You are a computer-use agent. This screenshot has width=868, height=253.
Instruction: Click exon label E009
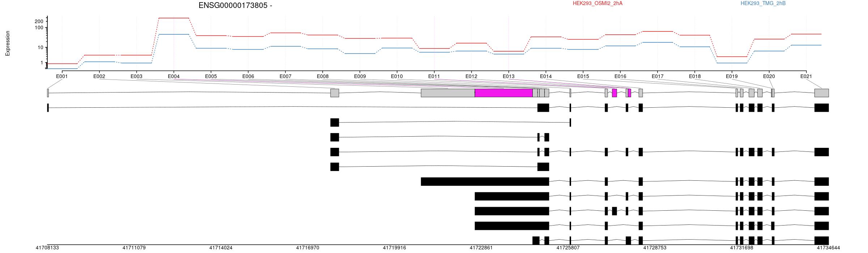click(360, 77)
